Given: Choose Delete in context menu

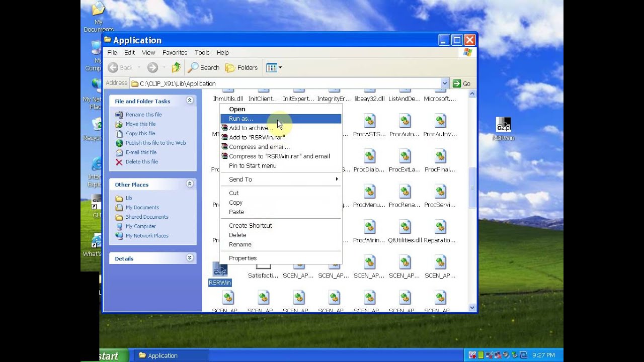Looking at the screenshot, I should [x=281, y=235].
